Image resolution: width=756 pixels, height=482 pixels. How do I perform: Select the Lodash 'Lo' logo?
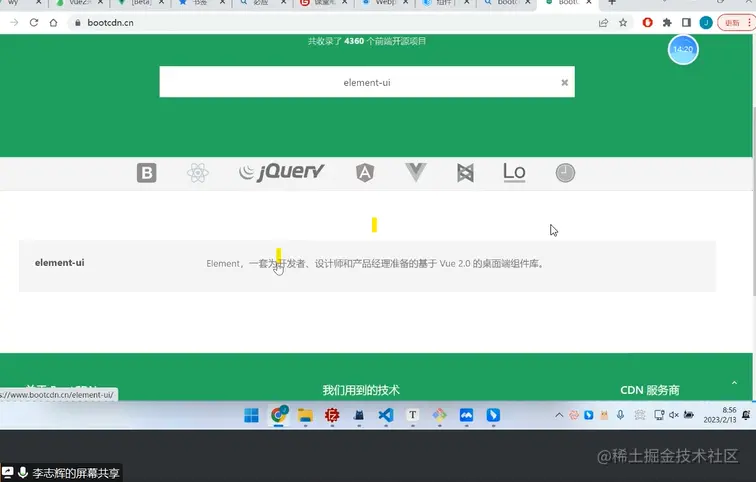[514, 172]
